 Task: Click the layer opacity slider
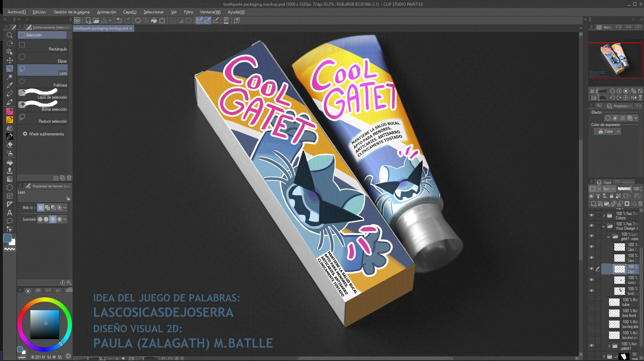tap(624, 189)
